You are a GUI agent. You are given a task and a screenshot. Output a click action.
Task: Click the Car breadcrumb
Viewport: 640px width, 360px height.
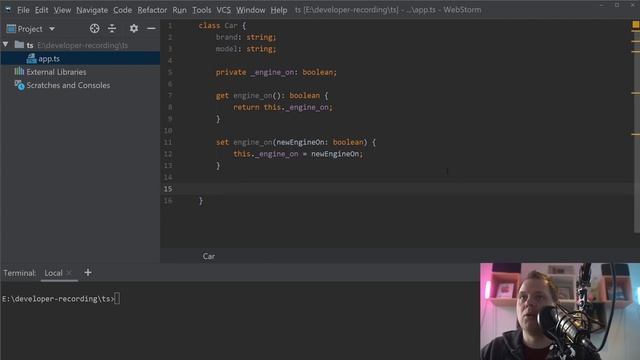point(209,256)
